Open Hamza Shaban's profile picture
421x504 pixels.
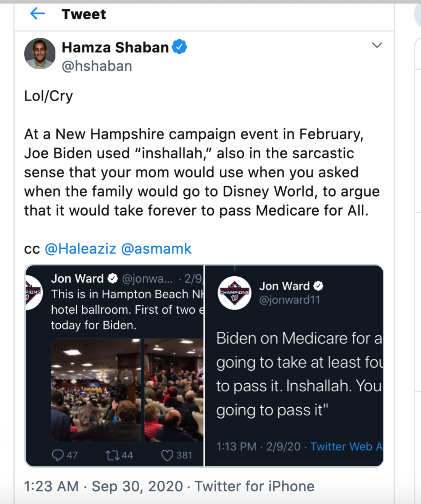click(40, 53)
